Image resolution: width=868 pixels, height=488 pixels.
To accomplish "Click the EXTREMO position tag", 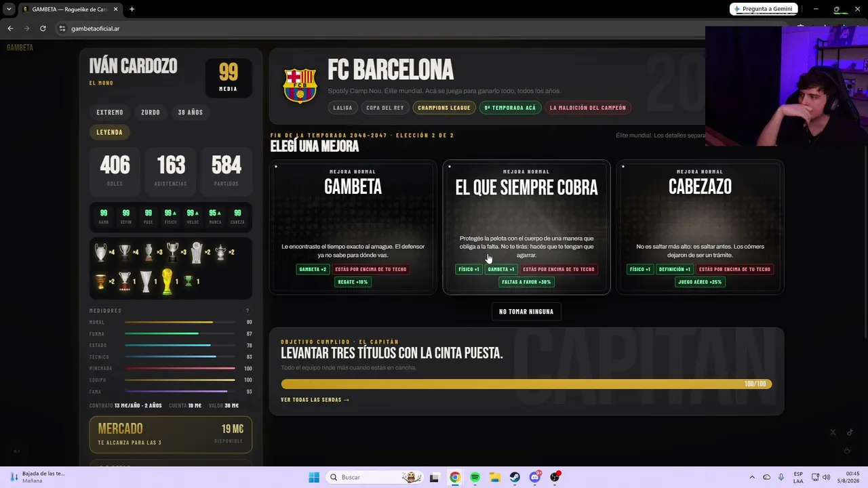I will point(110,113).
